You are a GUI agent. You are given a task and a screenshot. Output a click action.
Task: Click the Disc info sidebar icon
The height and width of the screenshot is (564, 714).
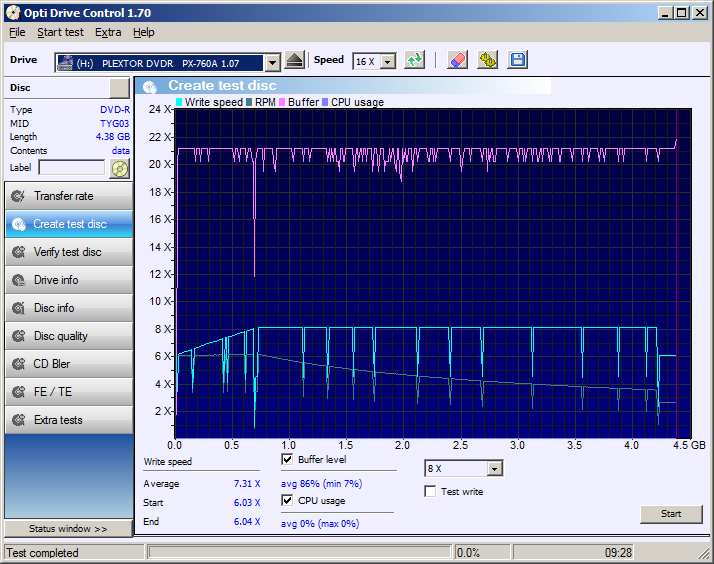pyautogui.click(x=18, y=308)
